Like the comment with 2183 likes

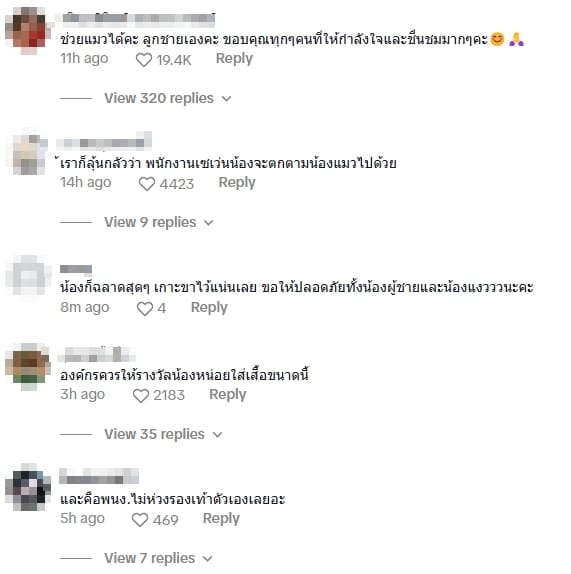[x=141, y=396]
